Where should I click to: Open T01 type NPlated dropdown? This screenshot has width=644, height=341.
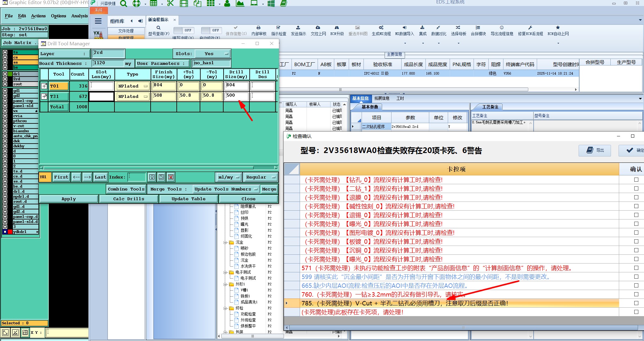click(133, 86)
